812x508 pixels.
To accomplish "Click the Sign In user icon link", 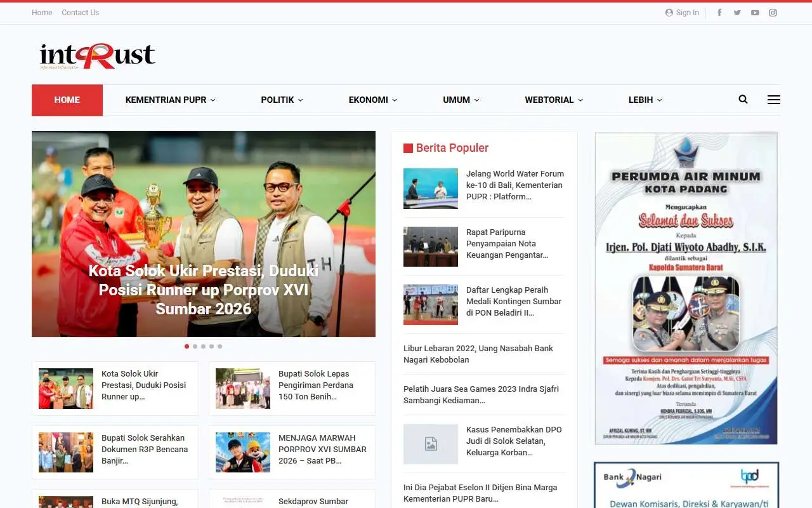I will coord(682,13).
